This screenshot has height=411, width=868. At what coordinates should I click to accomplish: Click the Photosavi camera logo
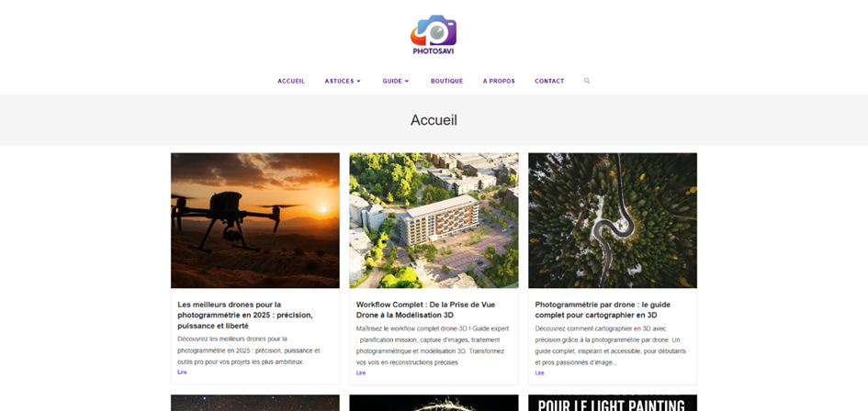(434, 35)
